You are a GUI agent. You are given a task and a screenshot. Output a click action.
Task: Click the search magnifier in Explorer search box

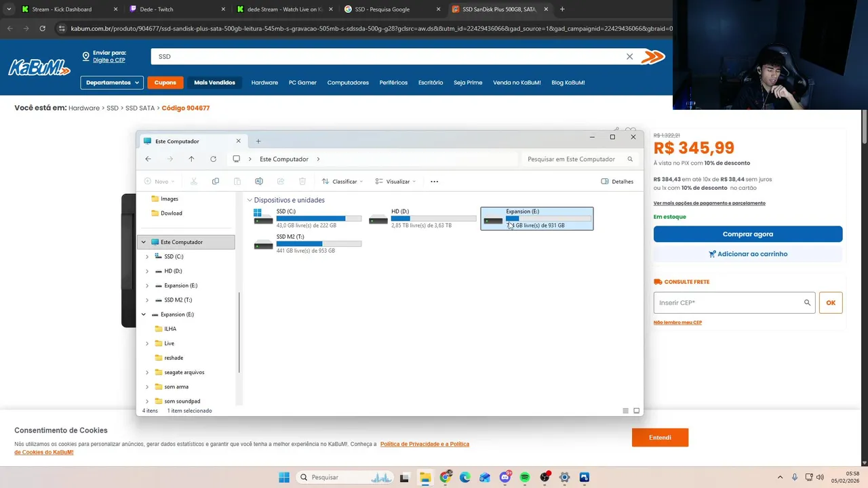click(x=630, y=159)
